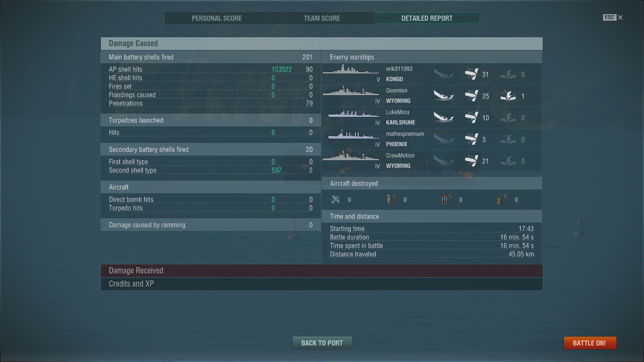
Task: Click the Back to Port button
Action: (322, 343)
